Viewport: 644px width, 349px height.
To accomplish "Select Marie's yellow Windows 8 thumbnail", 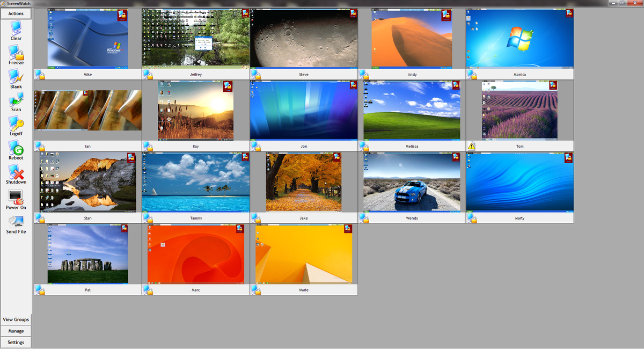I will (x=304, y=254).
